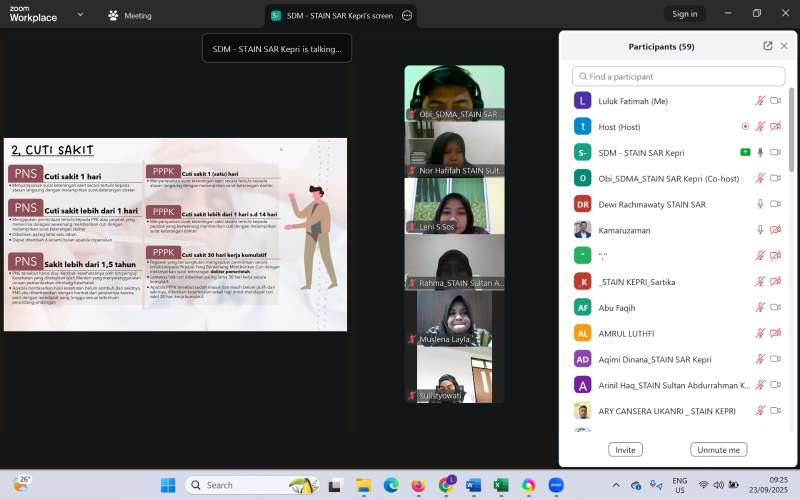Click muted mic icon for AMRUL LUTHFI
The width and height of the screenshot is (800, 500).
point(760,333)
